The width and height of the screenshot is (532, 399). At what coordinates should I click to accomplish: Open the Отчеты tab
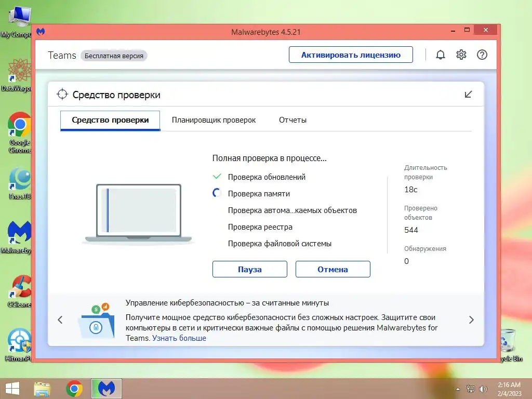tap(292, 120)
